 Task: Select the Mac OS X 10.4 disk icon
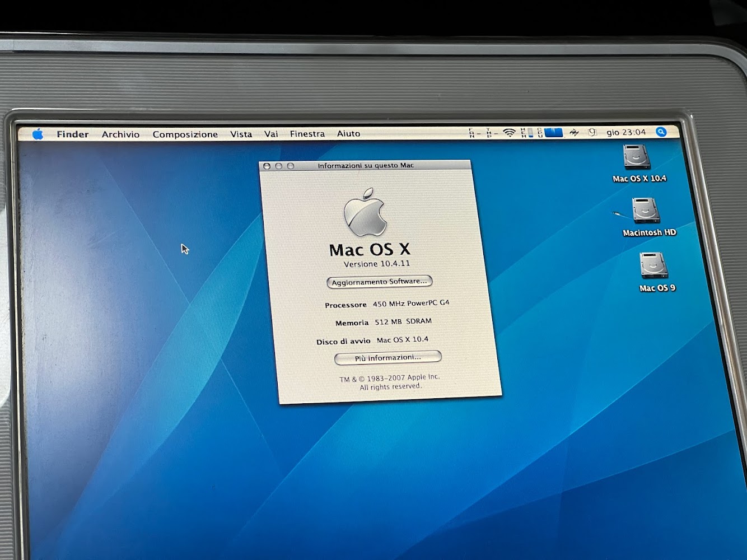pos(637,157)
